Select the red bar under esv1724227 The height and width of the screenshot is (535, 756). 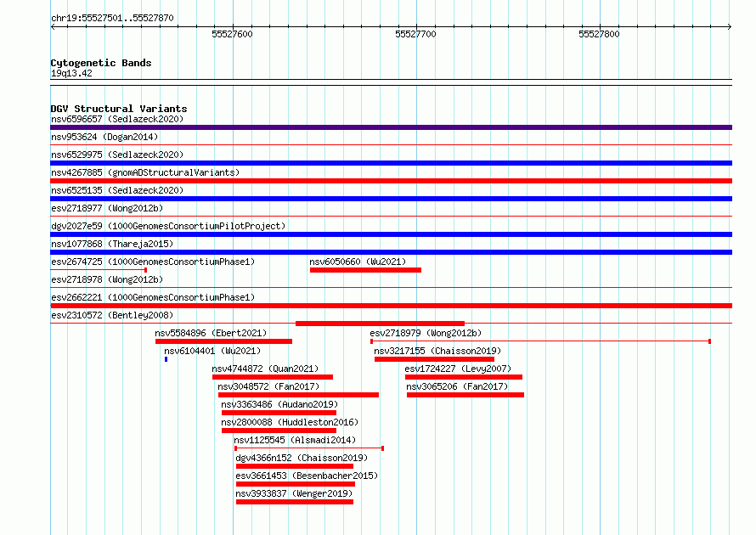click(x=464, y=377)
